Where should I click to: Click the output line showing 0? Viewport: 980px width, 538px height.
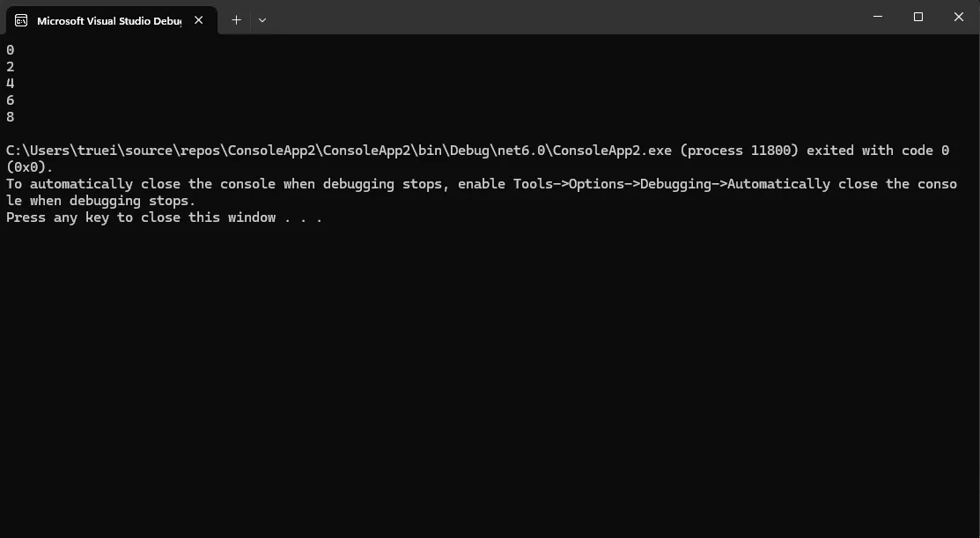pos(11,50)
